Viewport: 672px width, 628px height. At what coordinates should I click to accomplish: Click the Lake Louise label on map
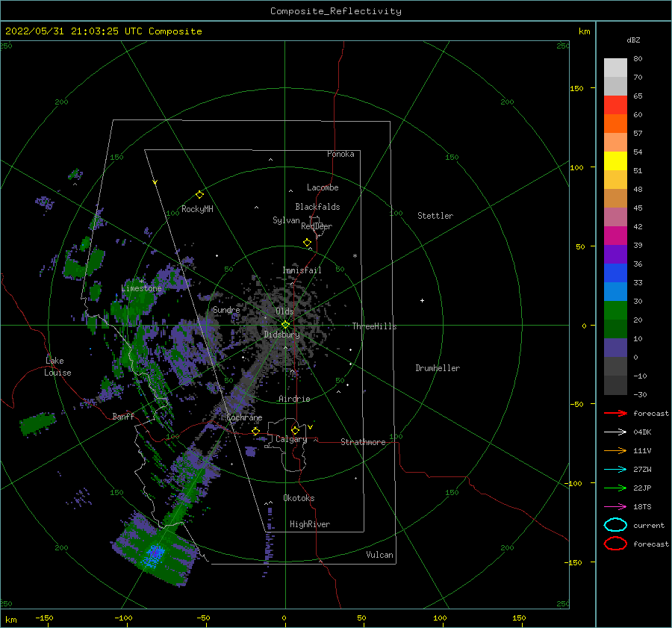coord(57,367)
